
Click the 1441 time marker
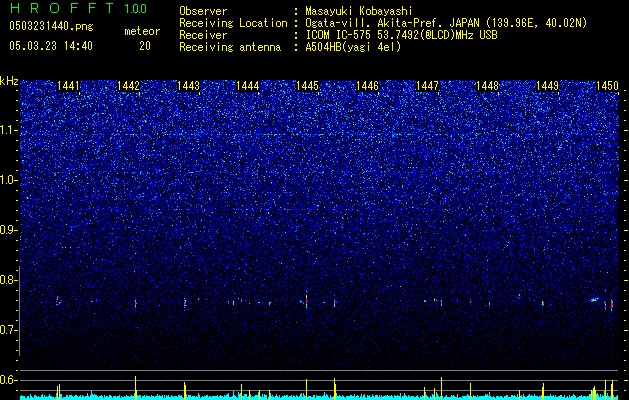coord(69,86)
